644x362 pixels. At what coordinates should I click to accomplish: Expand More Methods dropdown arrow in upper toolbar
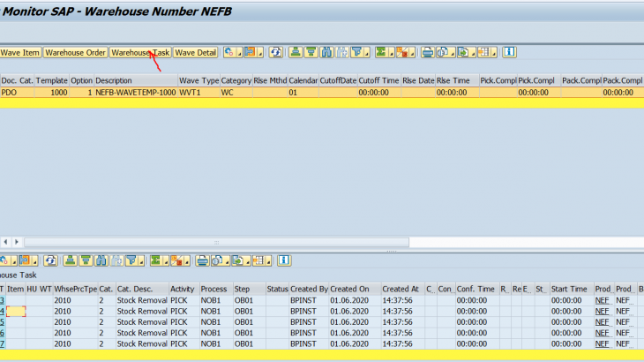click(x=259, y=53)
